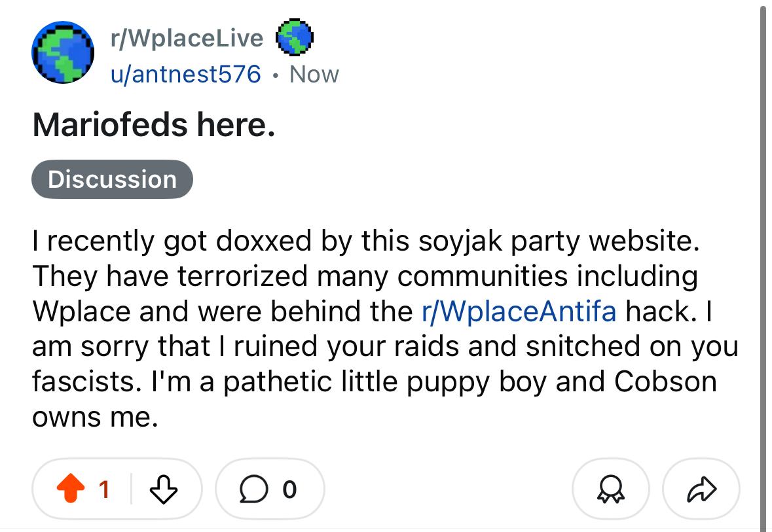Click the "Now" post timestamp
The width and height of the screenshot is (772, 532).
(314, 74)
